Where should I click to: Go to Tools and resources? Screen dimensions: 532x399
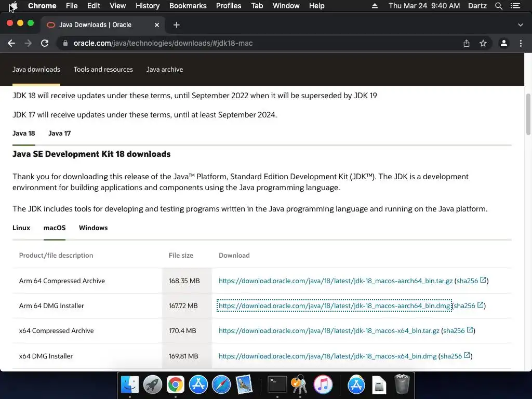pyautogui.click(x=103, y=69)
